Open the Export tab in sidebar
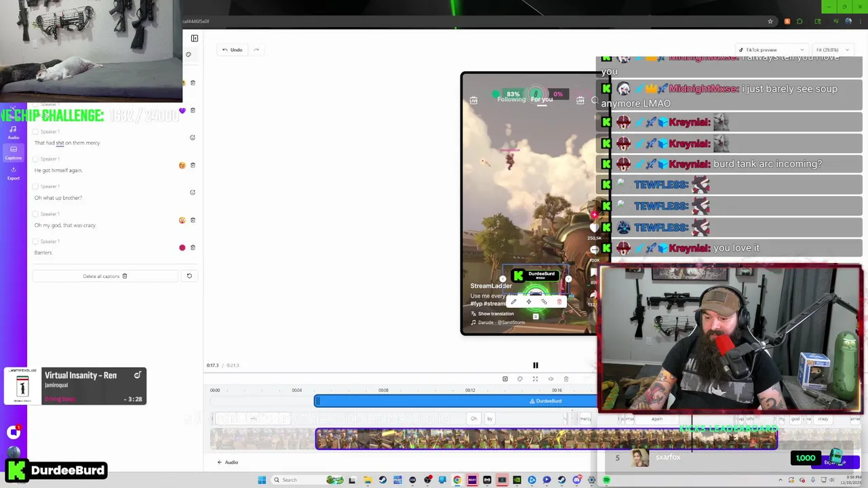 [13, 174]
